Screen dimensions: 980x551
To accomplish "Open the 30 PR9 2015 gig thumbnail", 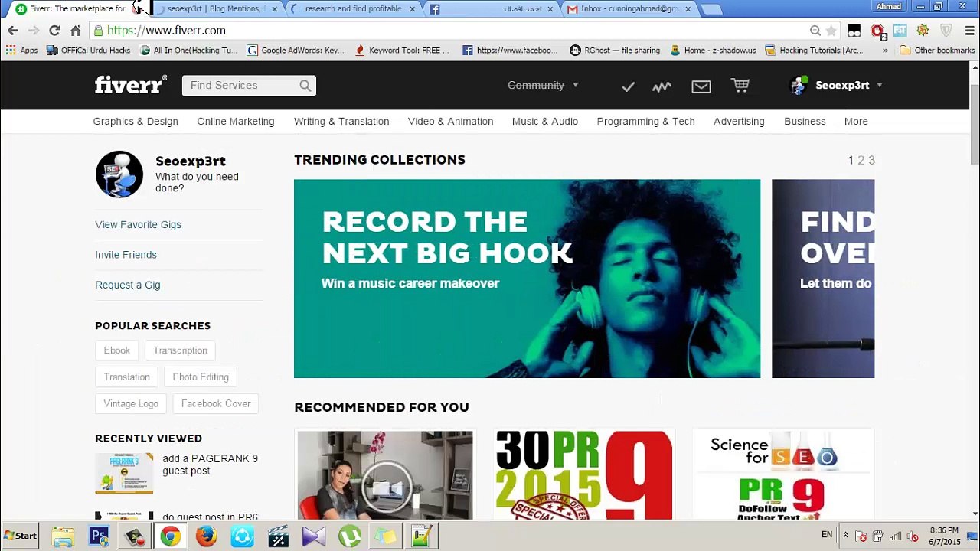I will pyautogui.click(x=584, y=475).
